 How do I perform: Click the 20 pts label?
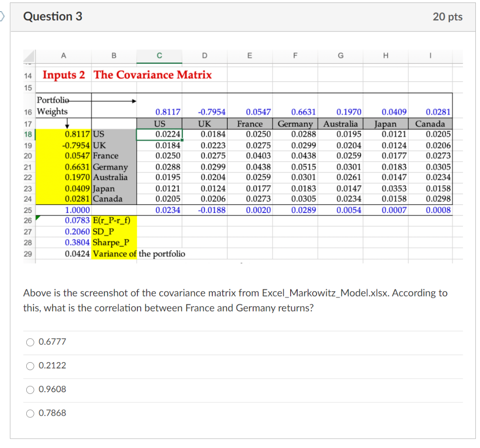pos(448,16)
